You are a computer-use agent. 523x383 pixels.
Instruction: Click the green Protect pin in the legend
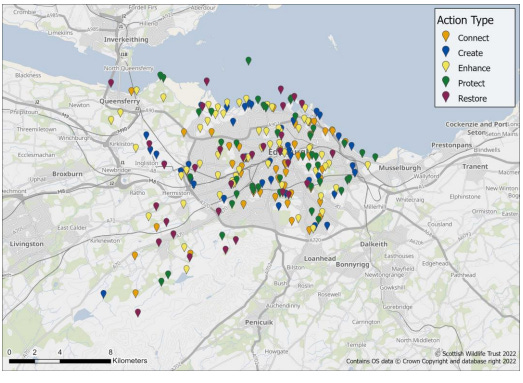click(445, 82)
